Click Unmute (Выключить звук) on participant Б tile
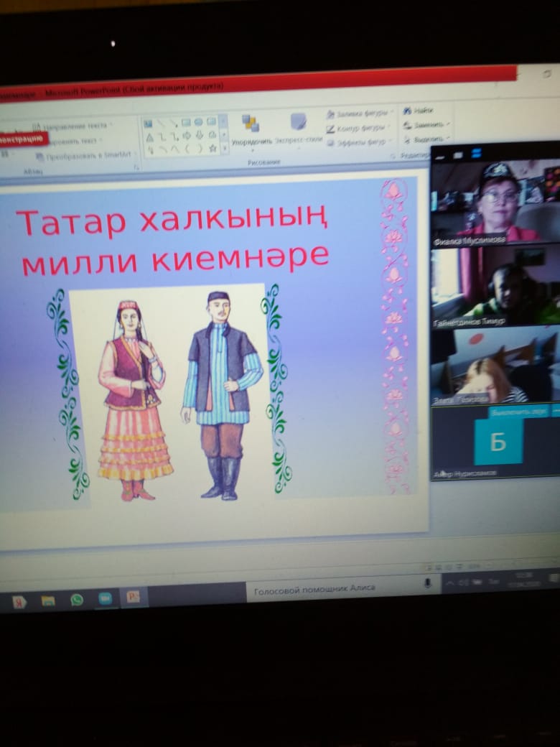Image resolution: width=560 pixels, height=747 pixels. [519, 411]
